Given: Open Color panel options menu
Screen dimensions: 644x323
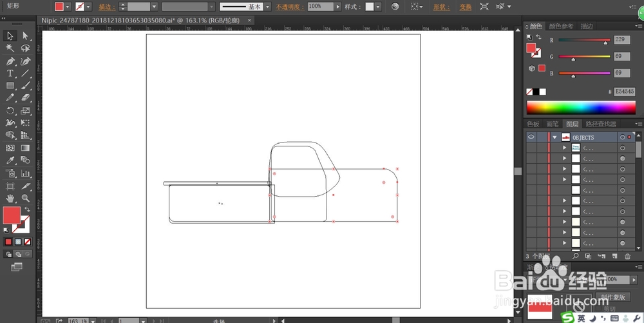Looking at the screenshot, I should coord(639,26).
